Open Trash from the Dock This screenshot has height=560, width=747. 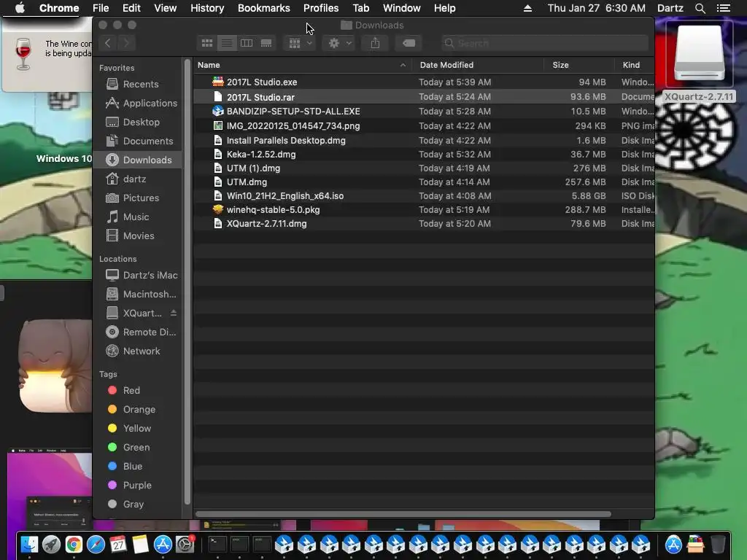(x=718, y=544)
